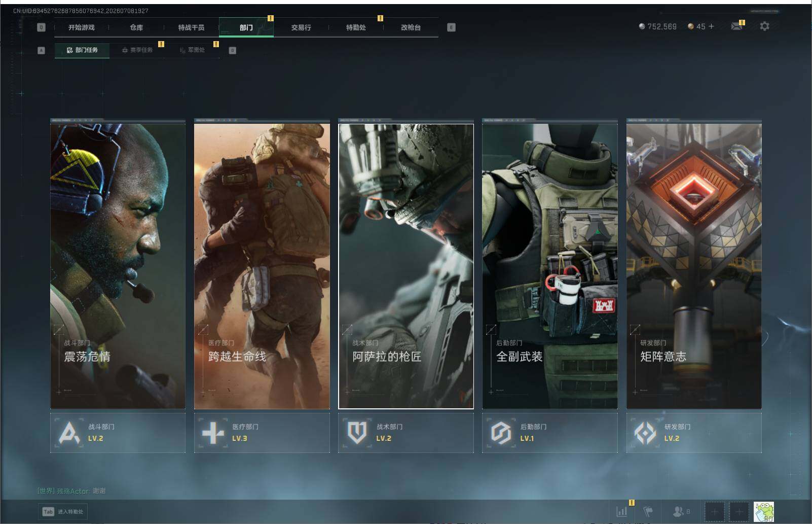Open the settings gear icon

pos(764,26)
